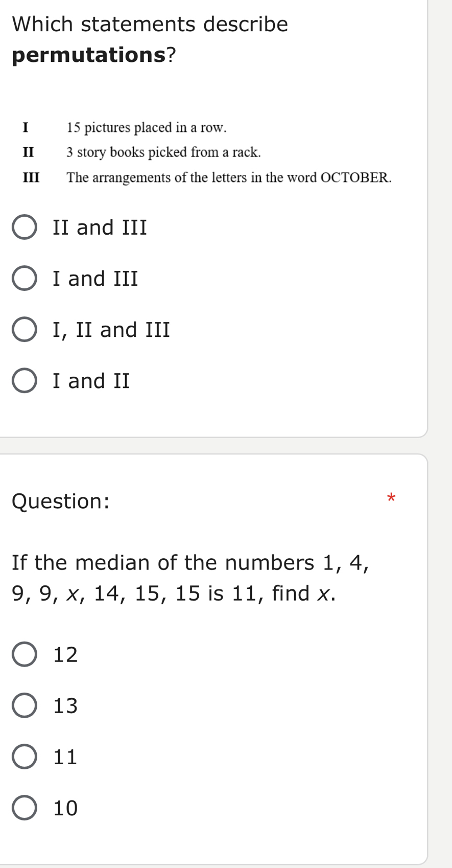Select the "II and III" radio option

pyautogui.click(x=25, y=227)
